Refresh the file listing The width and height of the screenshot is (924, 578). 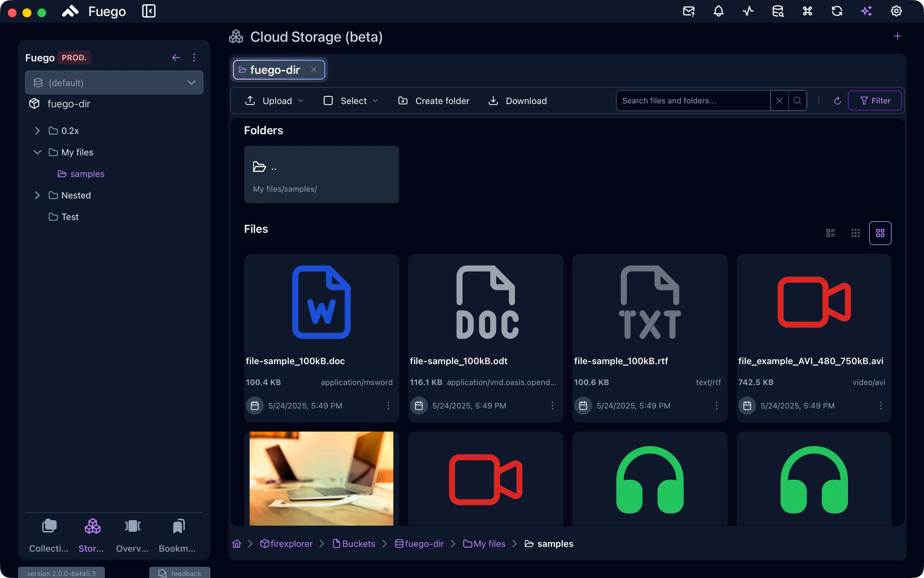click(x=837, y=101)
